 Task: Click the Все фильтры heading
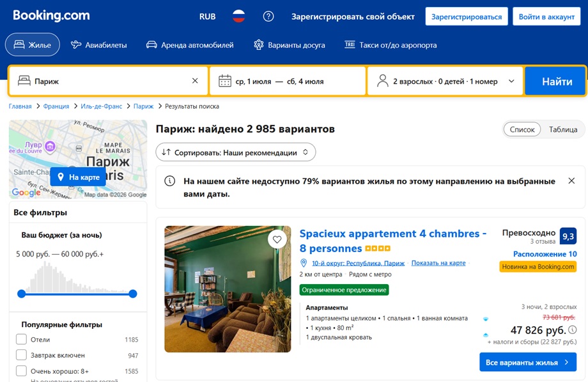click(40, 212)
